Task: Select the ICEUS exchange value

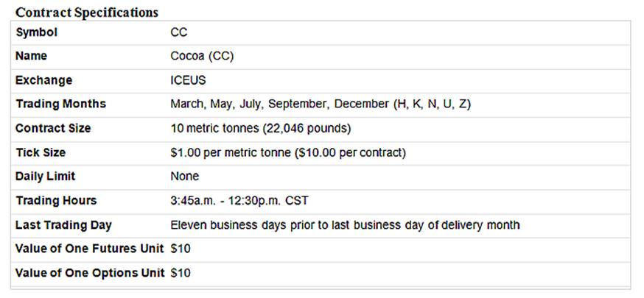Action: (x=188, y=80)
